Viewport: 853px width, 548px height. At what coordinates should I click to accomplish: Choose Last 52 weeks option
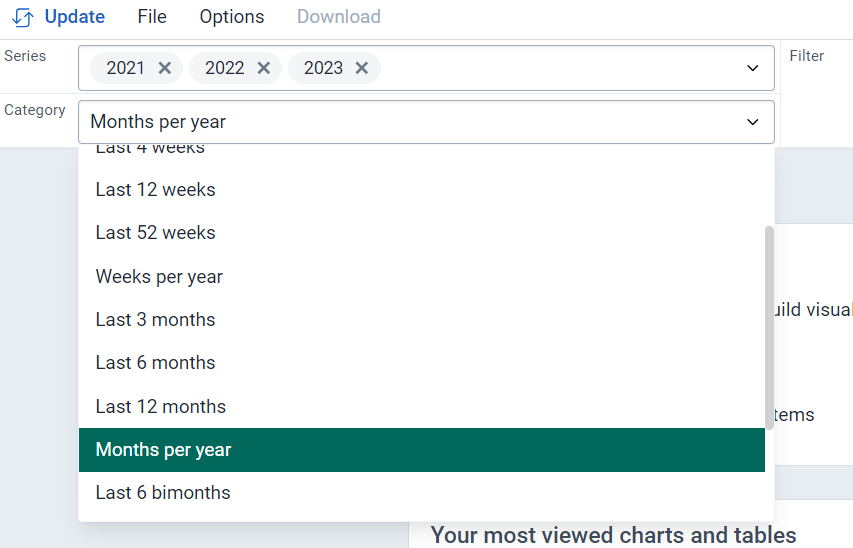coord(422,233)
